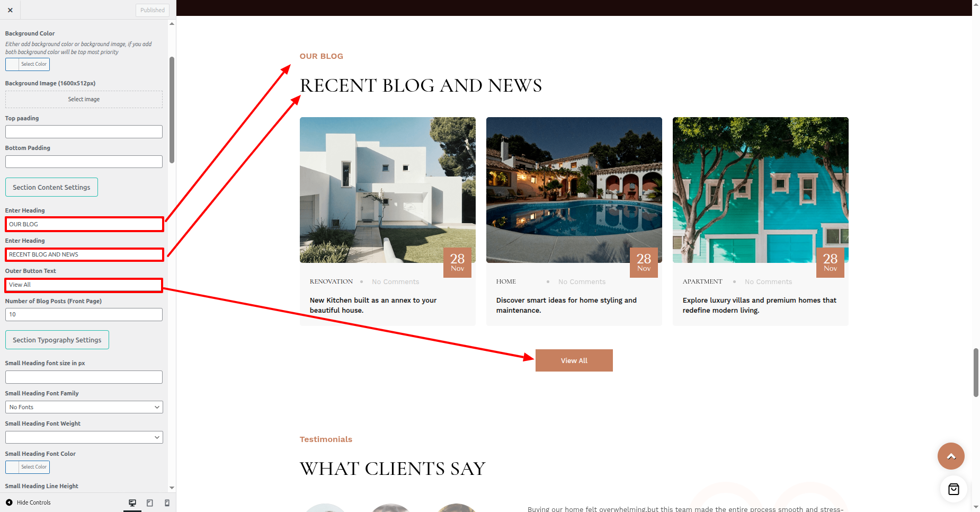Switch to mobile preview device icon

click(167, 503)
